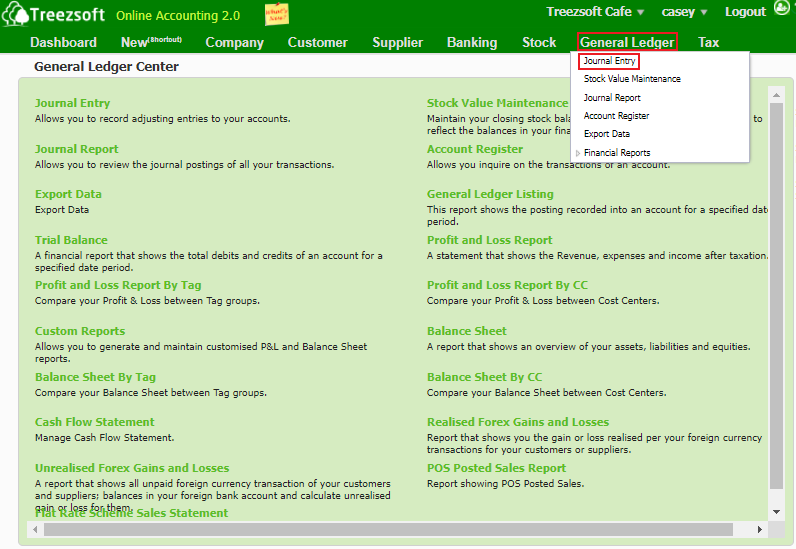The image size is (796, 549).
Task: Click the vertical scrollbar up arrow
Action: 776,95
